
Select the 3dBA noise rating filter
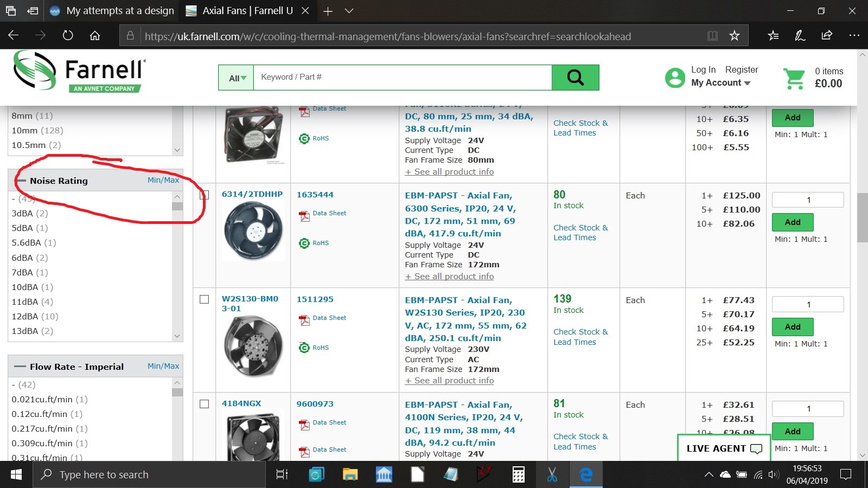[x=30, y=214]
